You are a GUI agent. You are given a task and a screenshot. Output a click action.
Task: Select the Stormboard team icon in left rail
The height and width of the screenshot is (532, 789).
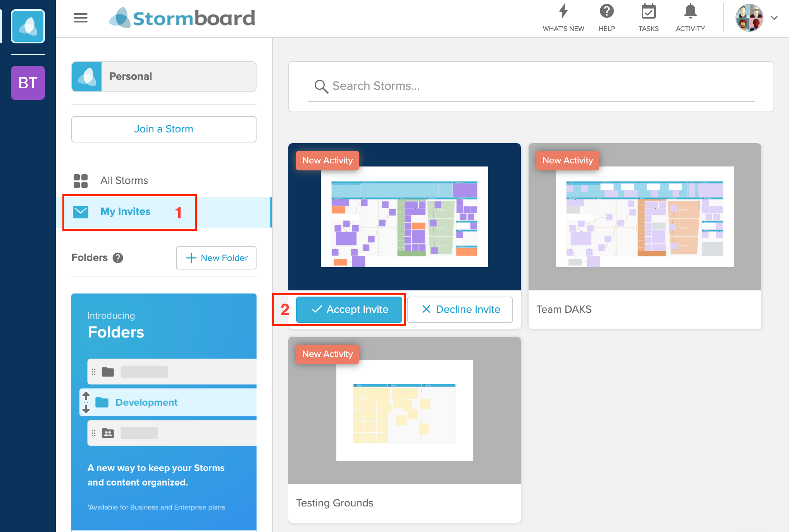(x=28, y=26)
